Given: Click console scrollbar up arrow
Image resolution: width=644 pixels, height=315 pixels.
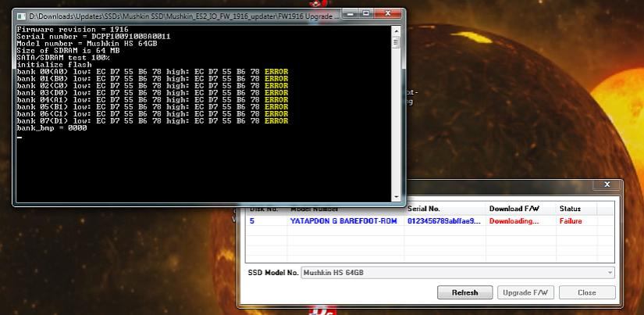Looking at the screenshot, I should 397,30.
